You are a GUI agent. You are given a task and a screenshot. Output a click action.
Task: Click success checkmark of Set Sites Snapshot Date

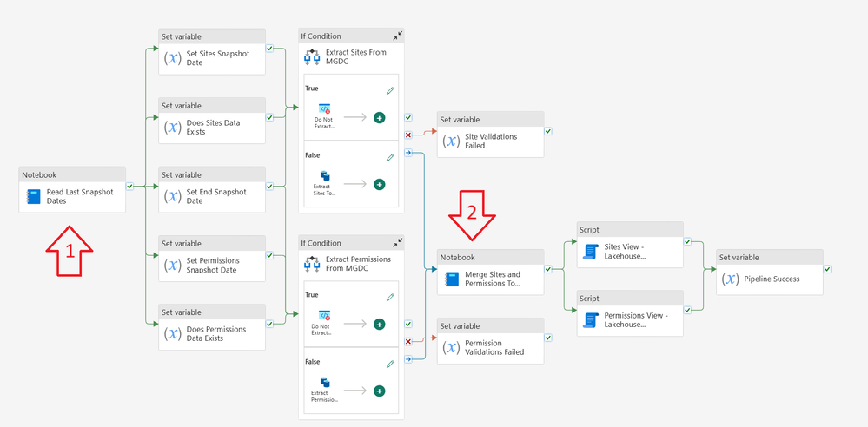(x=269, y=49)
